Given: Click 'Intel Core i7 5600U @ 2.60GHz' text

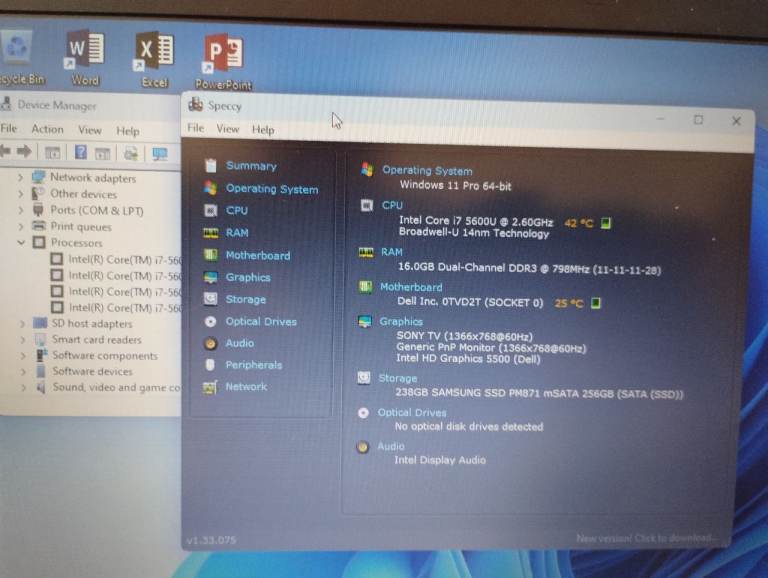Looking at the screenshot, I should tap(476, 221).
